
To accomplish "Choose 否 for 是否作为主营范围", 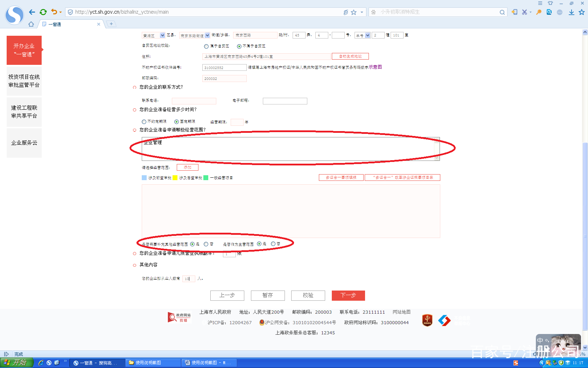I will (x=273, y=244).
